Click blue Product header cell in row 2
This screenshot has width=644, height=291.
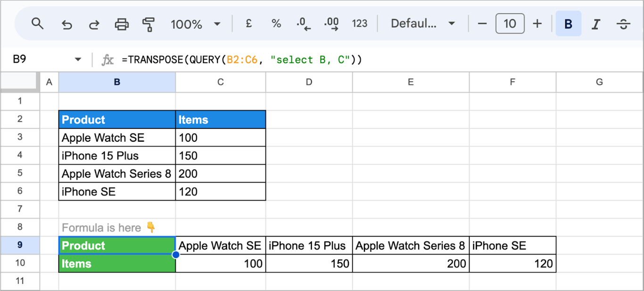[x=117, y=120]
